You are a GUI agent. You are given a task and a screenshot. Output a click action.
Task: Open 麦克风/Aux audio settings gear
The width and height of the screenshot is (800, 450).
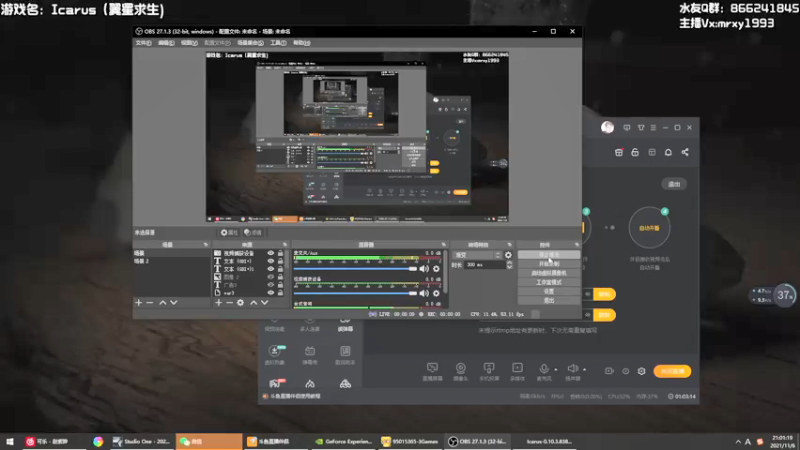(x=436, y=269)
